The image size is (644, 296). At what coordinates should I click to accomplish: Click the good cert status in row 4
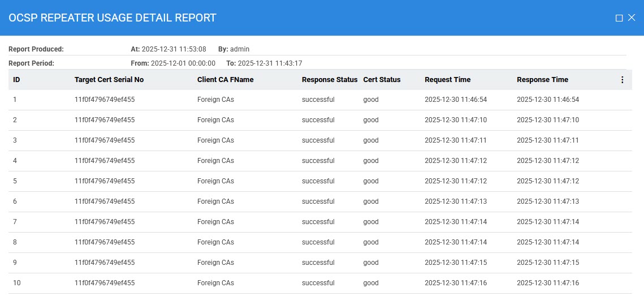pyautogui.click(x=371, y=161)
